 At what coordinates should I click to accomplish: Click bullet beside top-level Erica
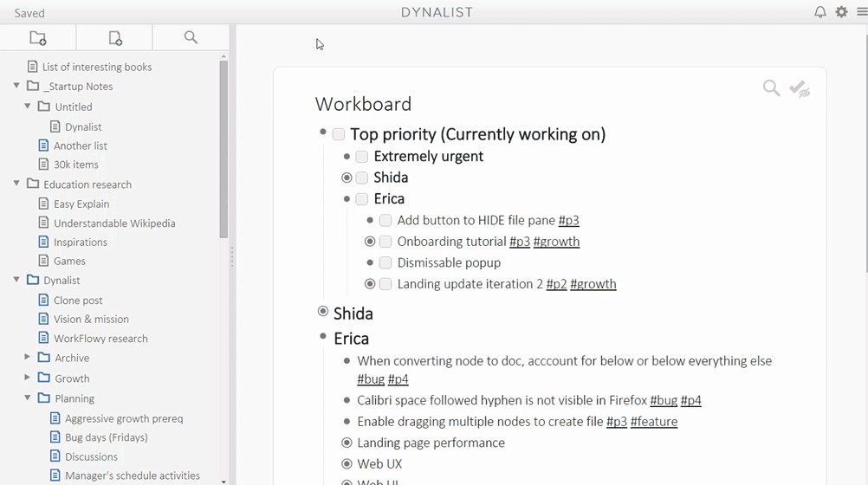pos(323,336)
